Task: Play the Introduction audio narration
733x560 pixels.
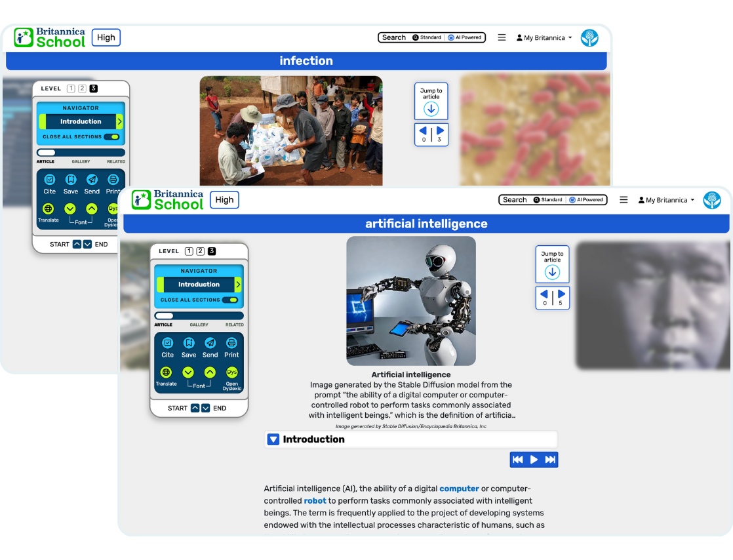Action: [x=534, y=460]
